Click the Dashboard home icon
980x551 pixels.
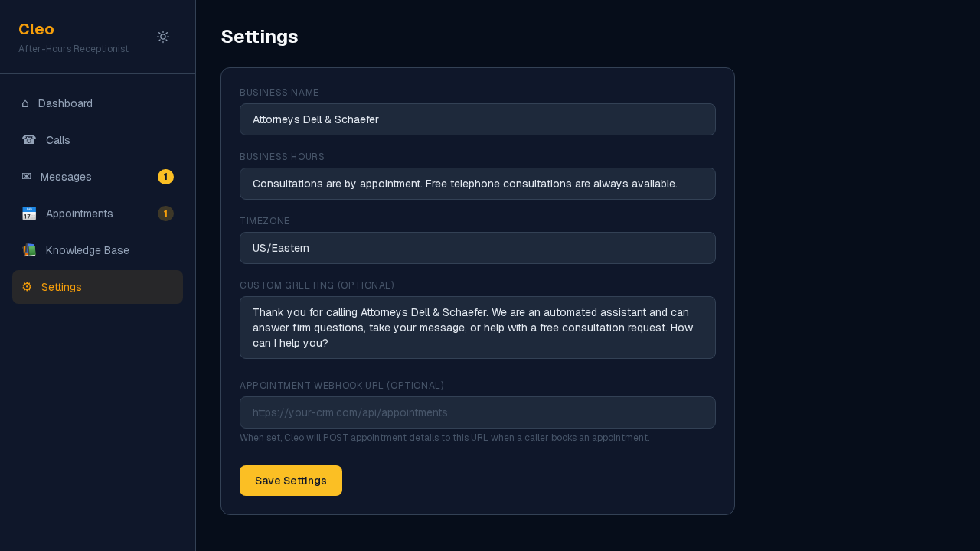tap(25, 103)
